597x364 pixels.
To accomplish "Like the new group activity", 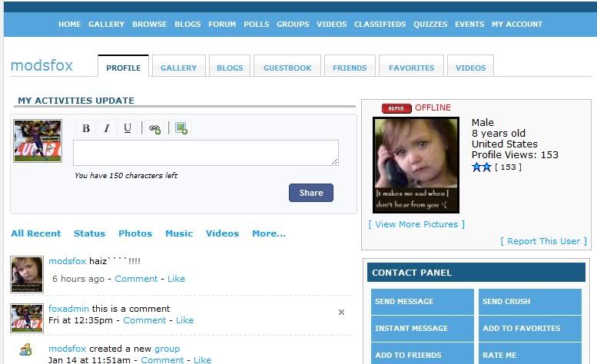I will coord(202,360).
